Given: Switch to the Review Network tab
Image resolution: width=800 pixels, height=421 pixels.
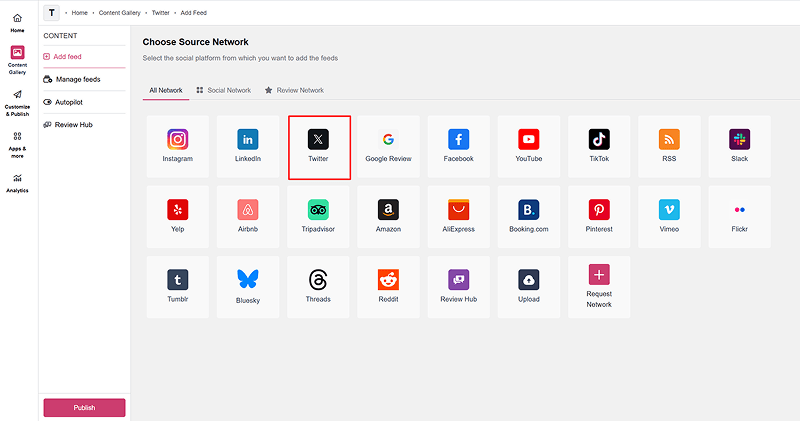Looking at the screenshot, I should tap(294, 90).
